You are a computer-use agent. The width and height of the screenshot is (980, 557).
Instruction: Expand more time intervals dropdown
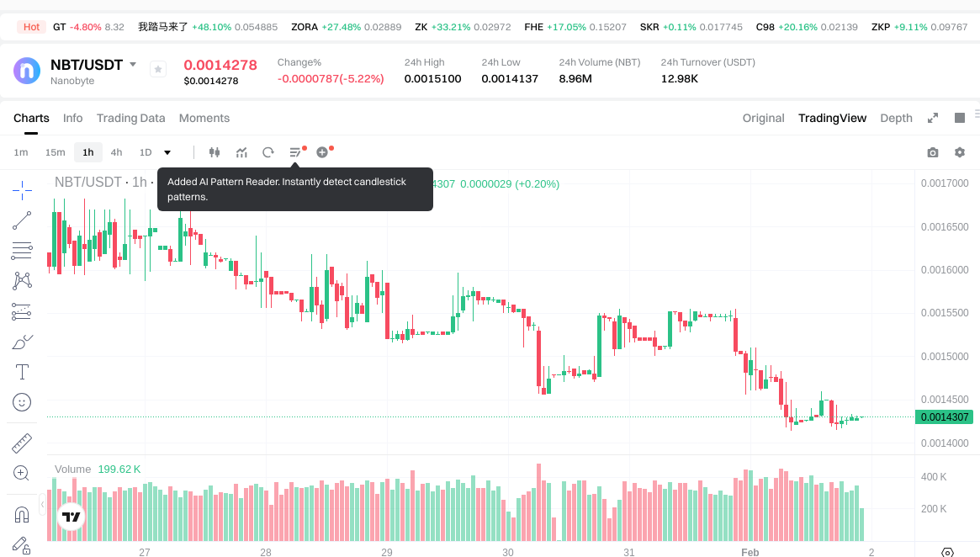tap(167, 152)
